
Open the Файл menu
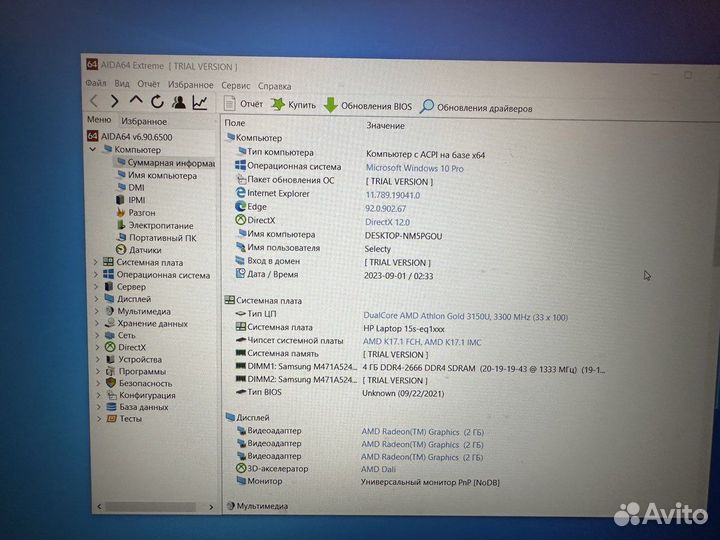pyautogui.click(x=96, y=83)
